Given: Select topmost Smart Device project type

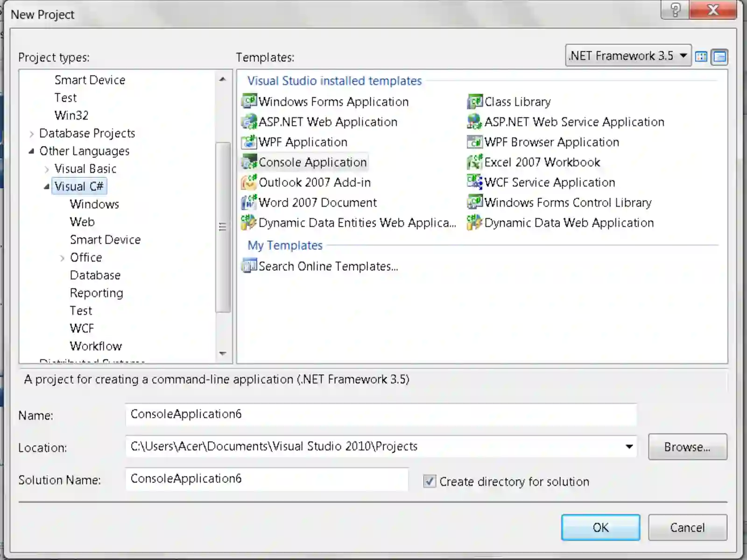Looking at the screenshot, I should pyautogui.click(x=90, y=80).
